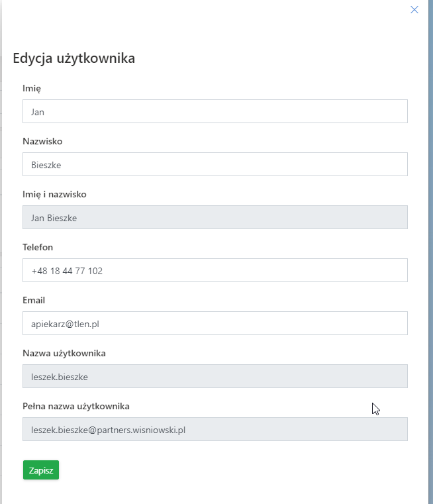Click the Pełna nazwa użytkownika field
The height and width of the screenshot is (504, 433).
[215, 429]
